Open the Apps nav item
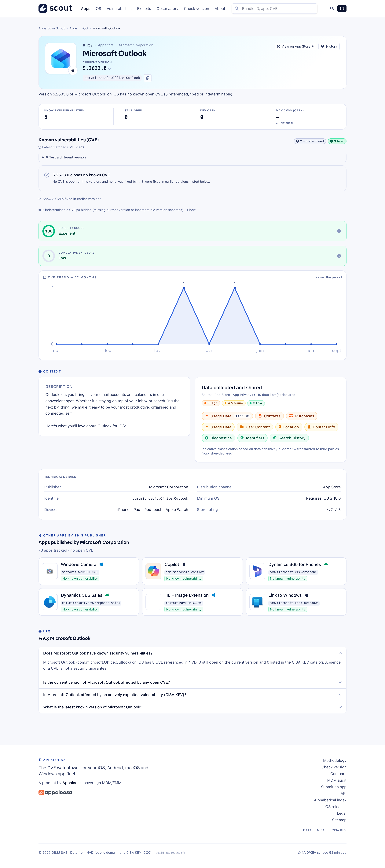Screen dimensions: 385x868 (86, 9)
